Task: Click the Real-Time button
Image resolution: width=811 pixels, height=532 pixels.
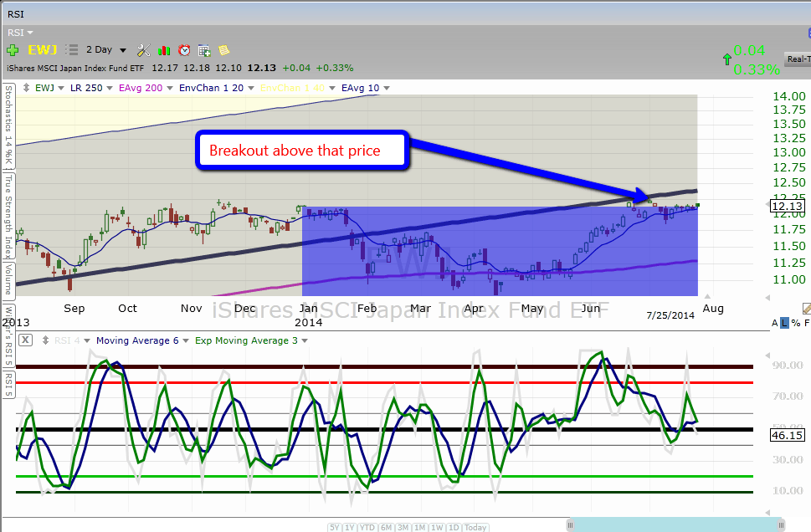Action: (x=798, y=59)
